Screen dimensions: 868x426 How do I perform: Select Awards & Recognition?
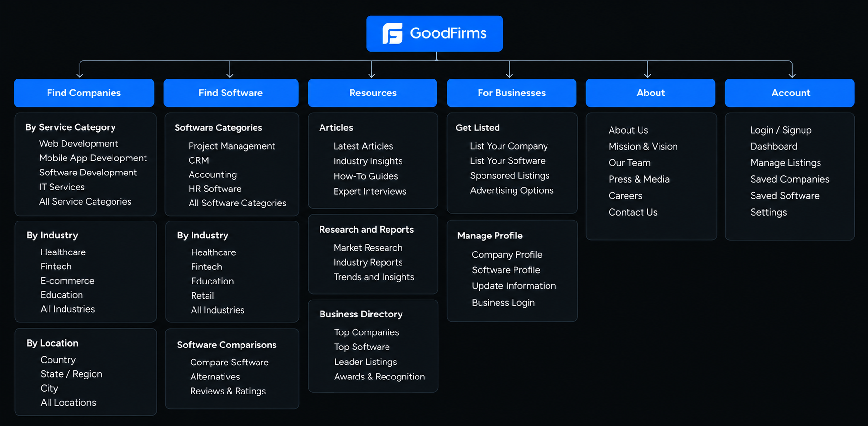point(380,377)
